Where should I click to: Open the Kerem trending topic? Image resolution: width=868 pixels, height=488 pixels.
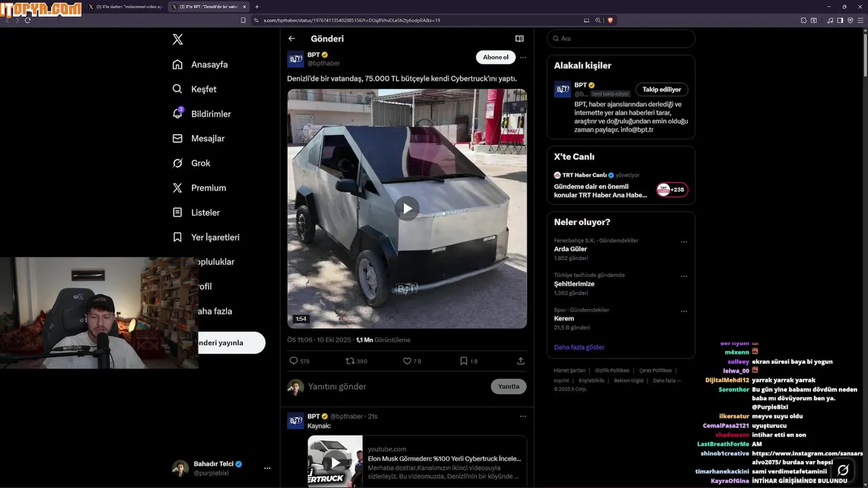coord(564,319)
